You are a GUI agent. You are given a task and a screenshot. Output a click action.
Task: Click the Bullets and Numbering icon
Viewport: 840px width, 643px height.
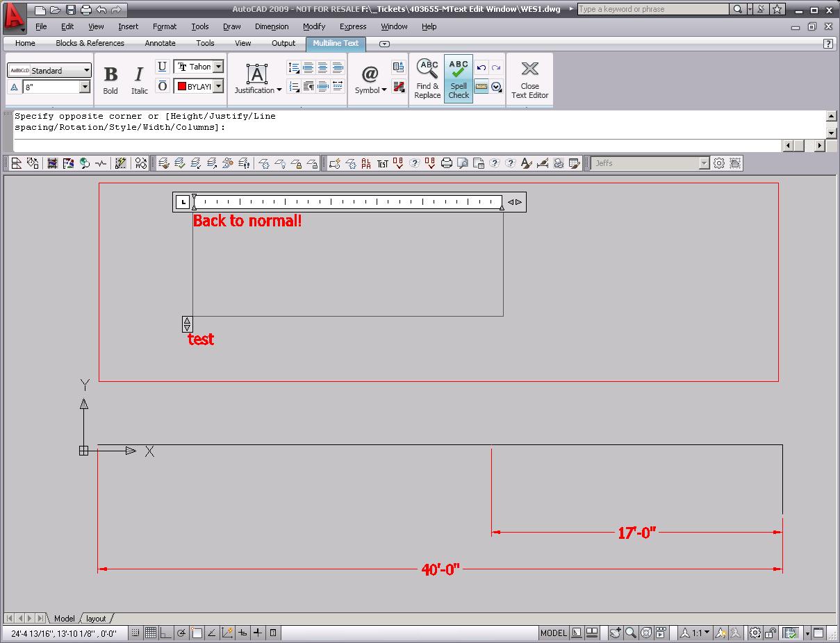[x=293, y=87]
